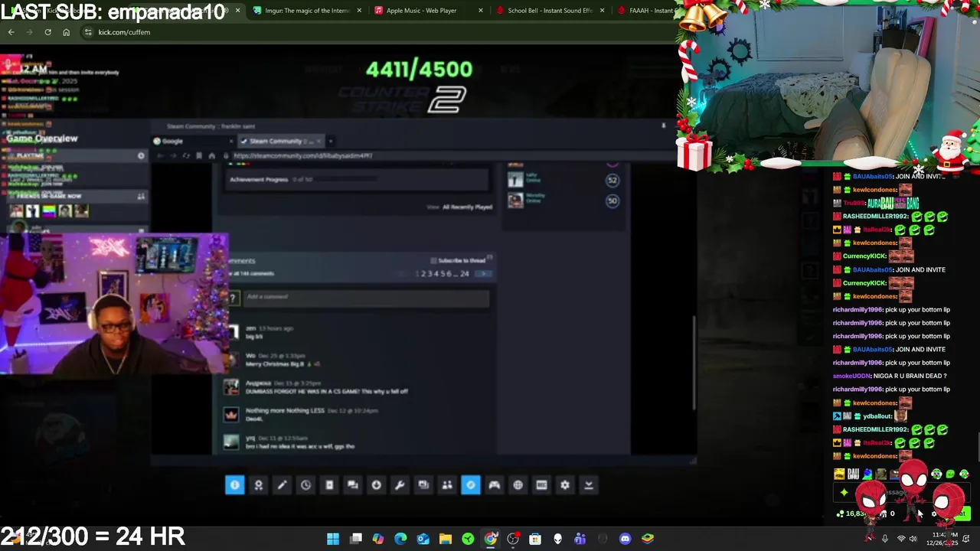Open settings gear in Steam overlay toolbar

pos(565,484)
